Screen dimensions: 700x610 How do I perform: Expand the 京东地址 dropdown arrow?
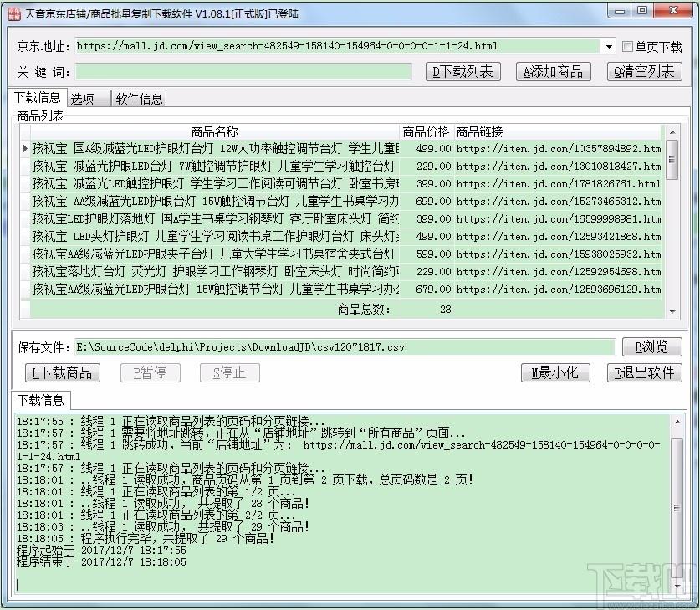(x=609, y=47)
